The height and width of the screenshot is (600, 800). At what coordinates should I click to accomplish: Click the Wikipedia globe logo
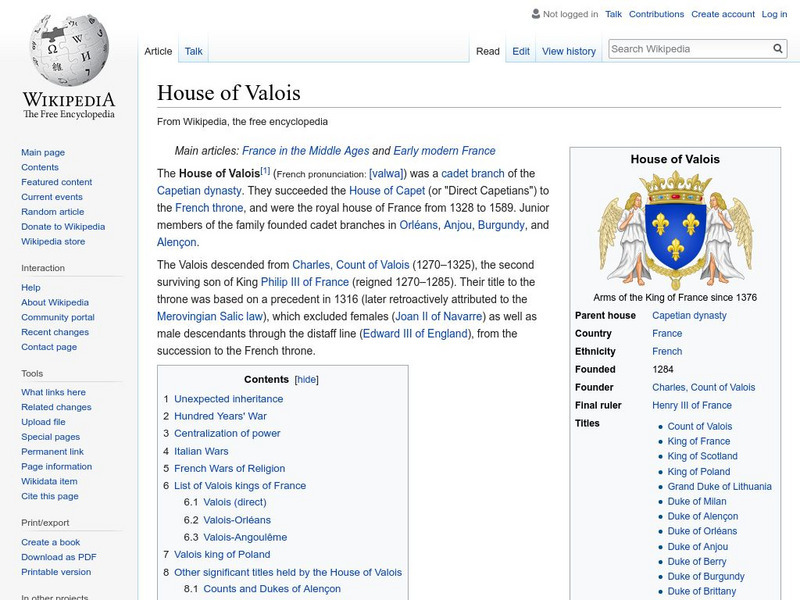coord(69,50)
